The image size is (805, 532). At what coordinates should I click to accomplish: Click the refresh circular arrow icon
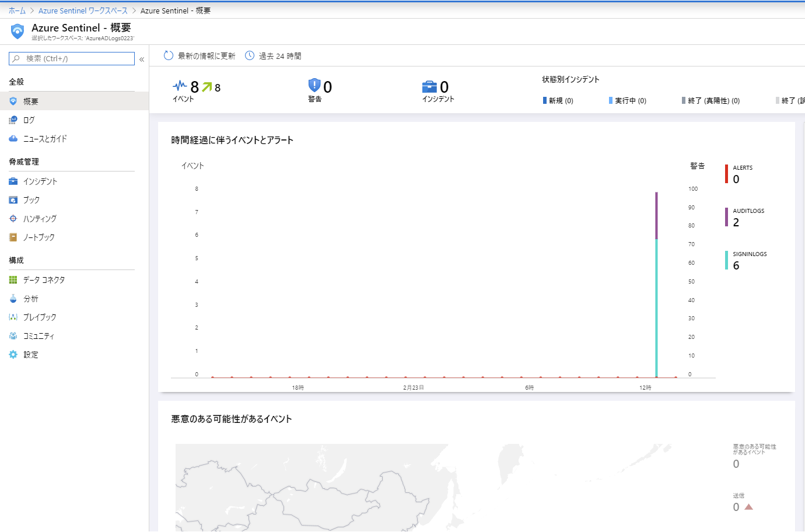pyautogui.click(x=169, y=55)
